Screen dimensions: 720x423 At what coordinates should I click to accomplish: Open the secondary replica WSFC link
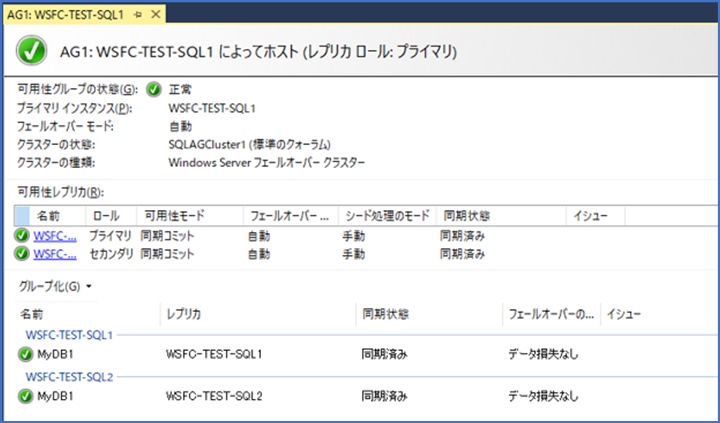55,254
